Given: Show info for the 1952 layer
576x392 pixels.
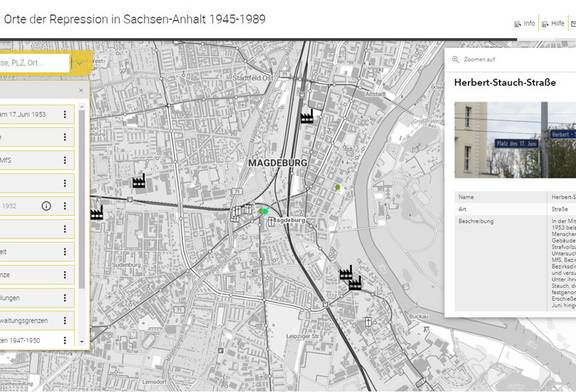Looking at the screenshot, I should point(46,206).
